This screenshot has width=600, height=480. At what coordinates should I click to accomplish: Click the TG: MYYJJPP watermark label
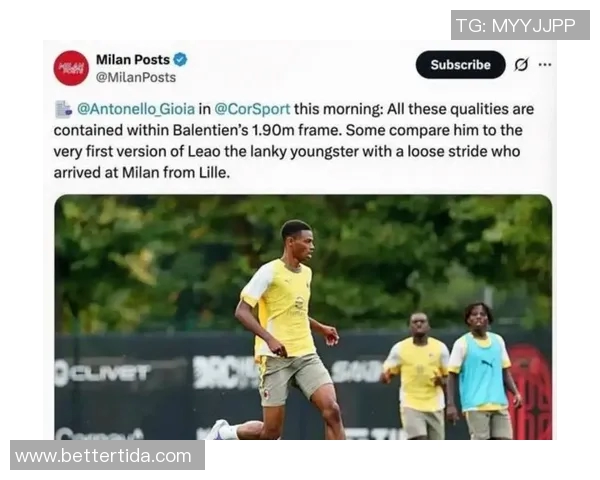[x=520, y=25]
